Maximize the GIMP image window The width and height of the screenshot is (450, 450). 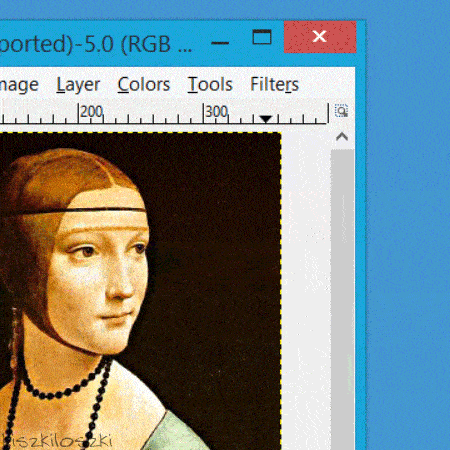point(262,37)
